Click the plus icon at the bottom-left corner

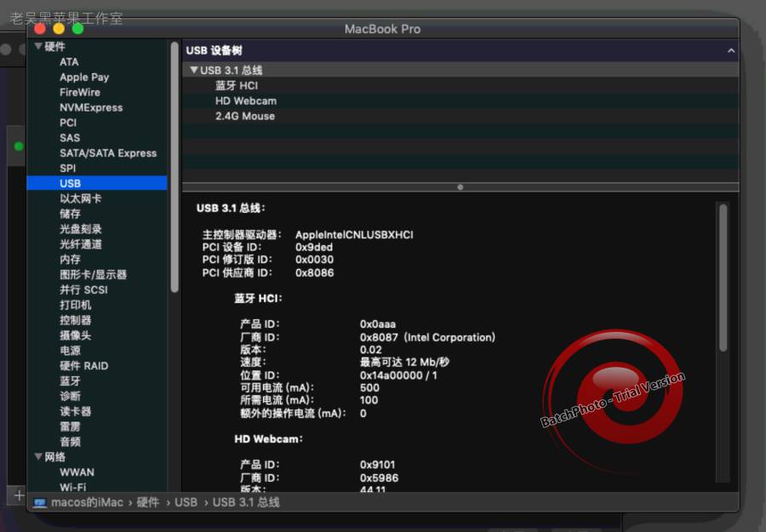(18, 495)
